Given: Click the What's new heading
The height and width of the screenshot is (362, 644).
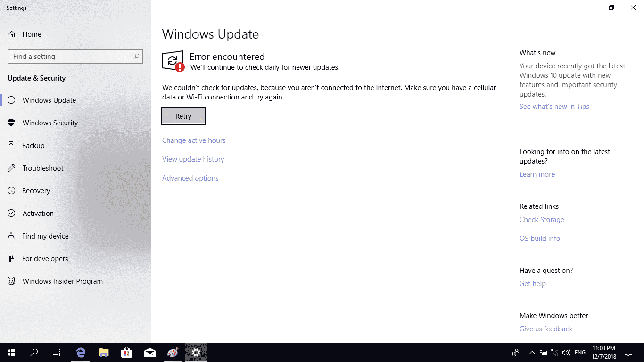Looking at the screenshot, I should (x=537, y=53).
